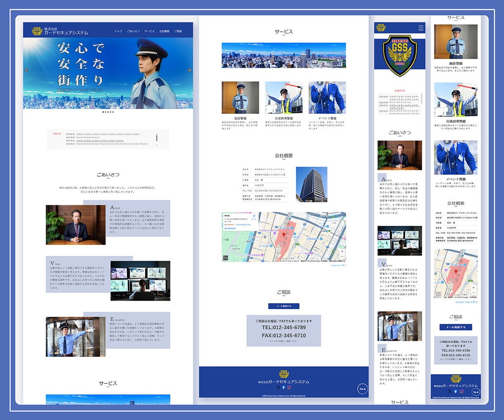Select the ご相談 navigation item
The width and height of the screenshot is (504, 420).
point(178,31)
